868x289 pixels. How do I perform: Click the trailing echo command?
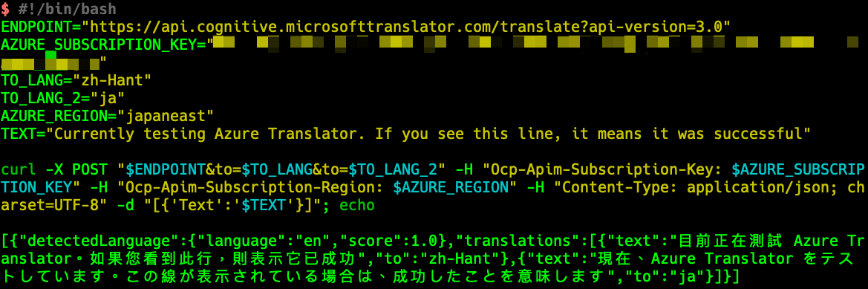(x=357, y=206)
